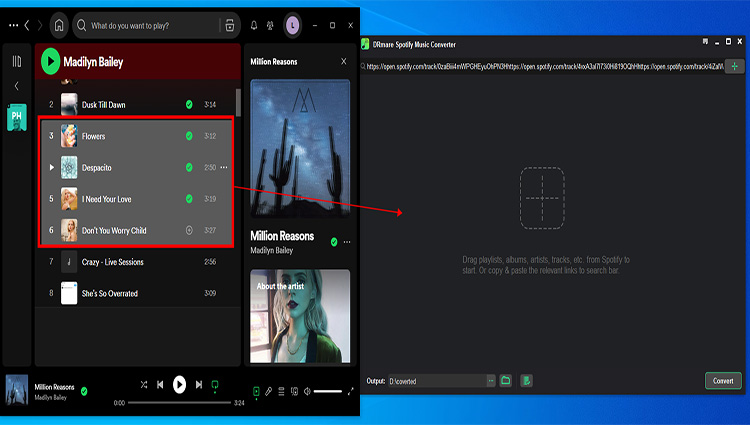750x425 pixels.
Task: Toggle saved checkmark in the player bar
Action: point(84,391)
